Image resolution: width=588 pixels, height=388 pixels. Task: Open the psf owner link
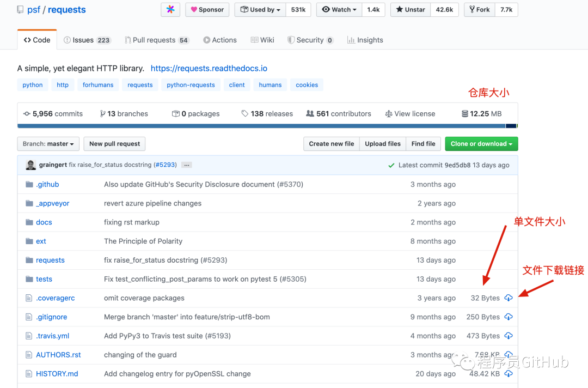(x=34, y=10)
